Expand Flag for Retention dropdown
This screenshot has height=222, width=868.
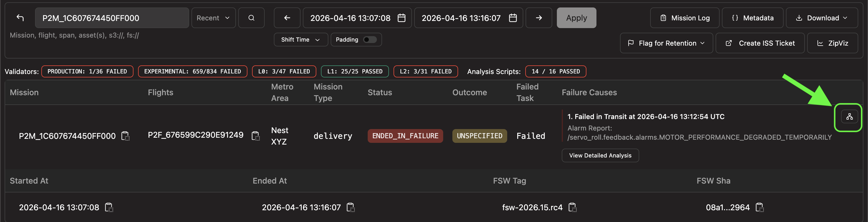(666, 43)
